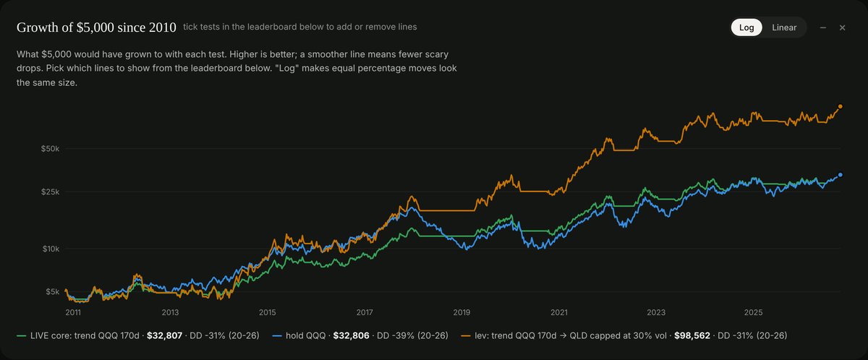This screenshot has width=868, height=360.
Task: Select the 'hold QQQ' legend label
Action: pyautogui.click(x=306, y=335)
